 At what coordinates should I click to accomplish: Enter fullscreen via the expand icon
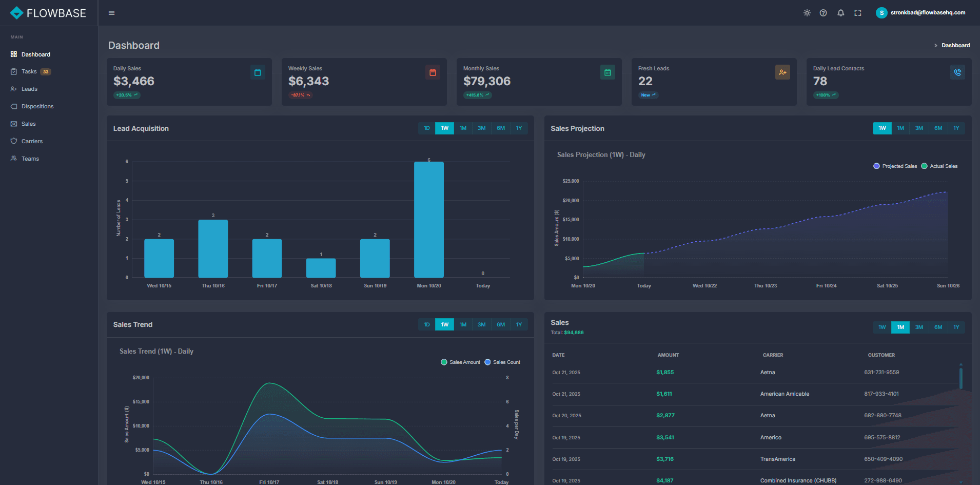tap(857, 12)
